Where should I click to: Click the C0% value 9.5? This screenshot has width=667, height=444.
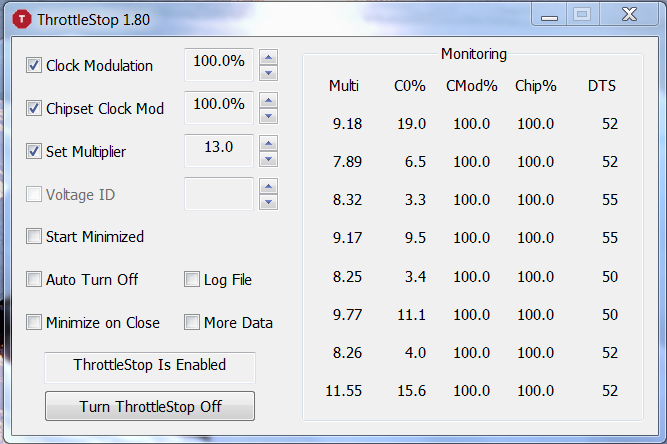pos(415,237)
